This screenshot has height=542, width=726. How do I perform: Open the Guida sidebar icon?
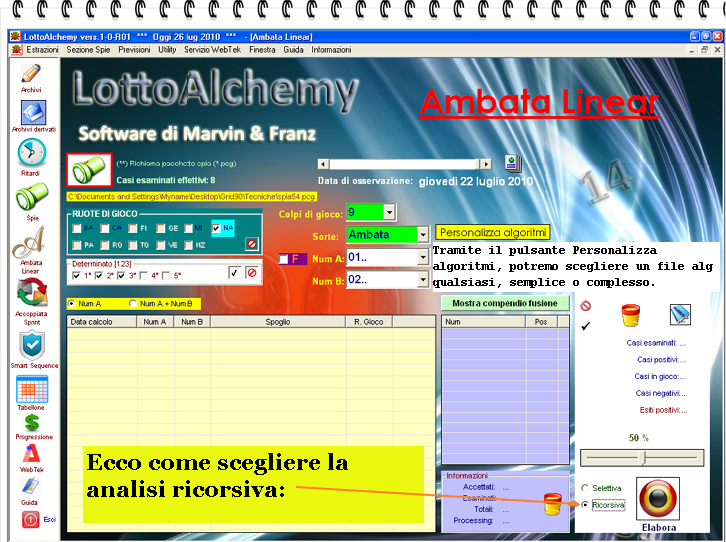[x=31, y=486]
